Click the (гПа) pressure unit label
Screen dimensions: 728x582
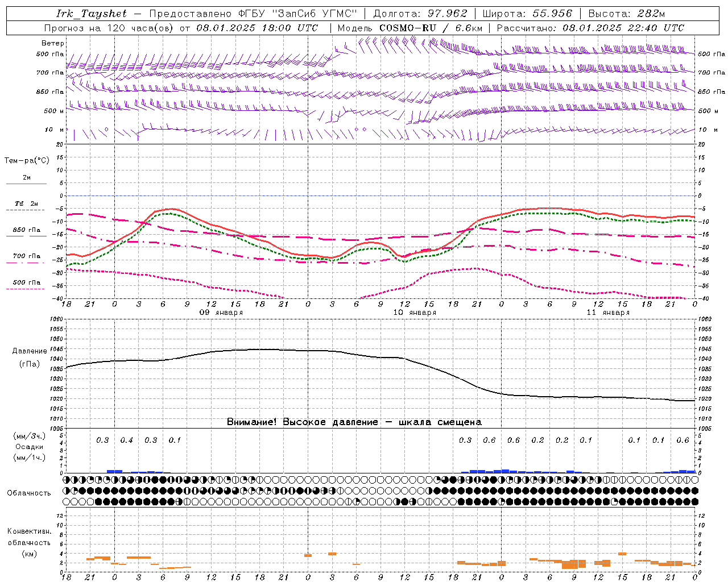pos(29,364)
